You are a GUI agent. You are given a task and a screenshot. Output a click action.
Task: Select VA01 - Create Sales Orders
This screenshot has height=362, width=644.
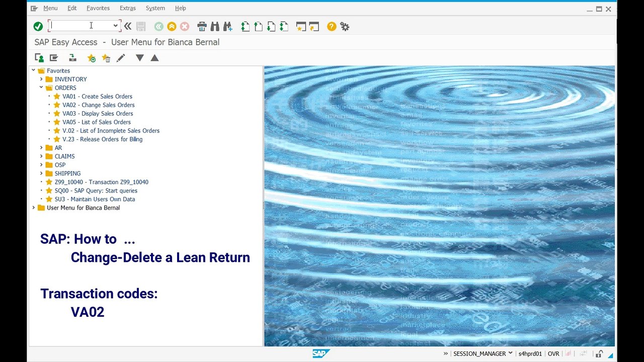point(97,97)
